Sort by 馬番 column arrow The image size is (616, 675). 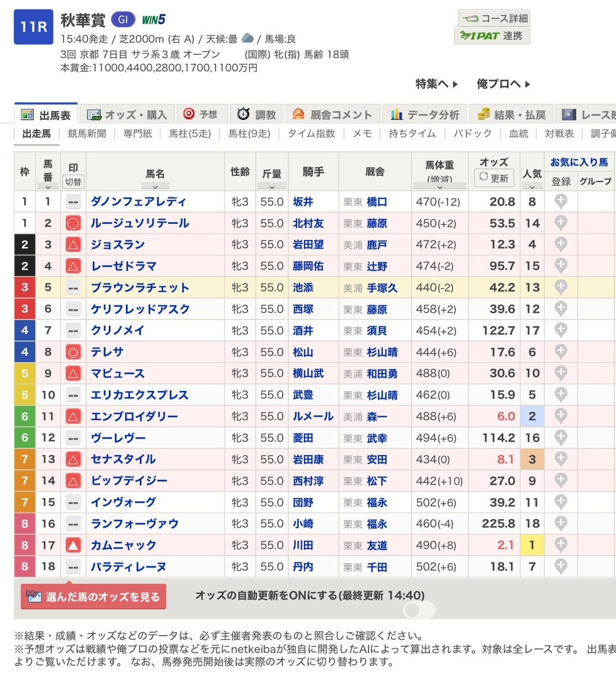48,187
